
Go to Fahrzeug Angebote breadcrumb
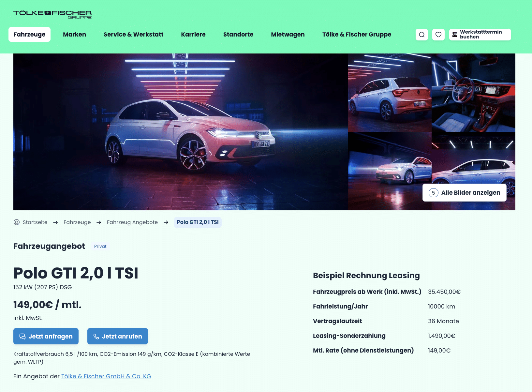pyautogui.click(x=132, y=222)
